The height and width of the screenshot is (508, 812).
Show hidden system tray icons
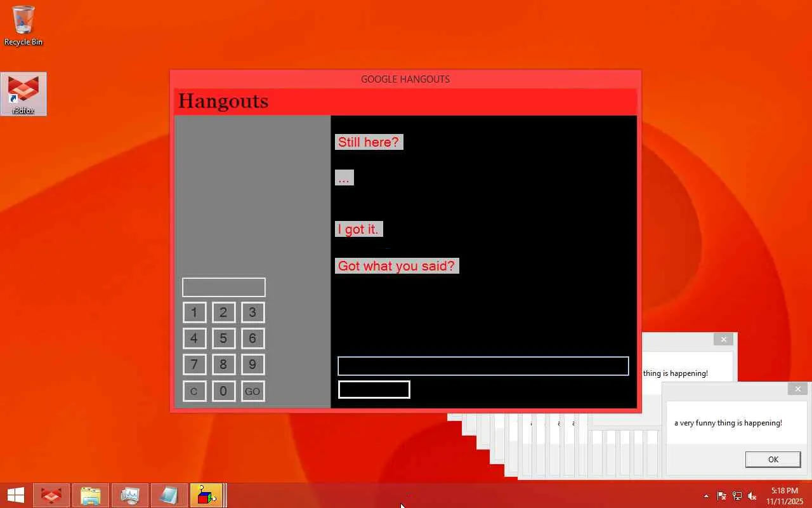[706, 496]
